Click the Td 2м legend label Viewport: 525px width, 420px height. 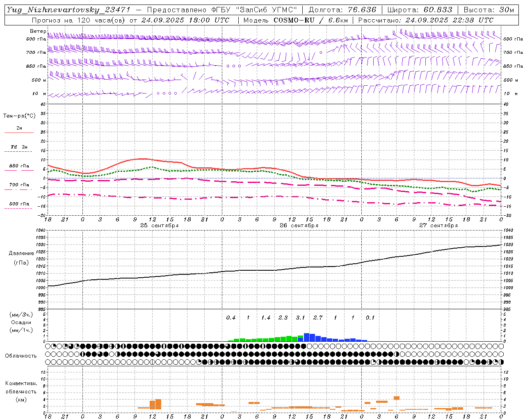[x=19, y=147]
